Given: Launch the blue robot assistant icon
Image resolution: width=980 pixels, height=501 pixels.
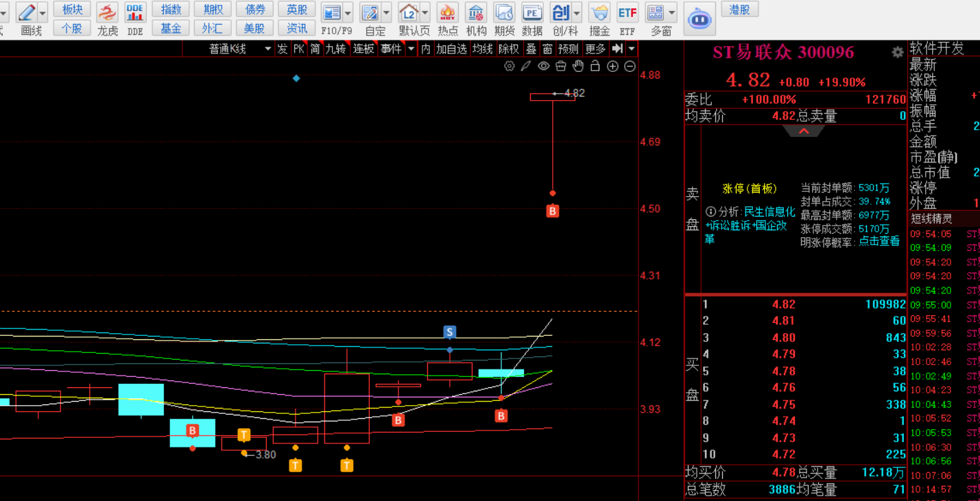Looking at the screenshot, I should [x=700, y=19].
